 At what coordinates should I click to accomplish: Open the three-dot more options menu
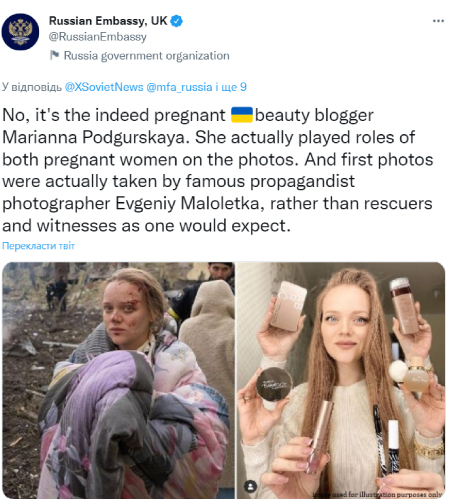(x=438, y=21)
